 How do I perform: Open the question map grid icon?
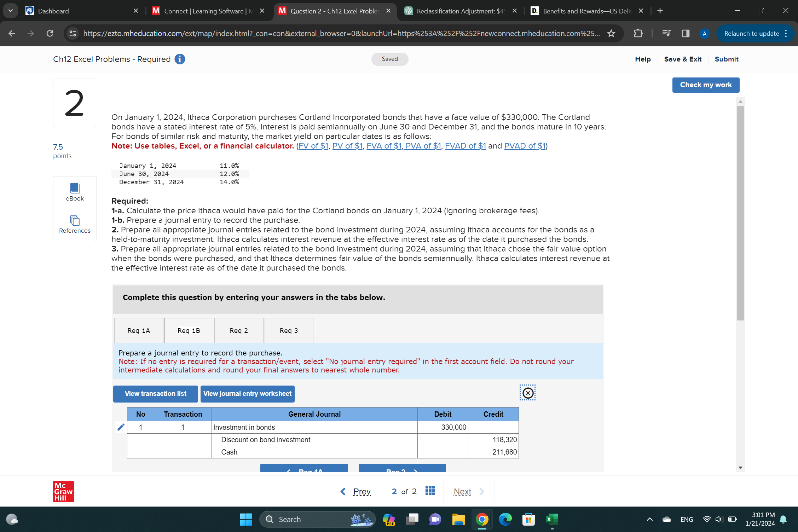pos(430,491)
